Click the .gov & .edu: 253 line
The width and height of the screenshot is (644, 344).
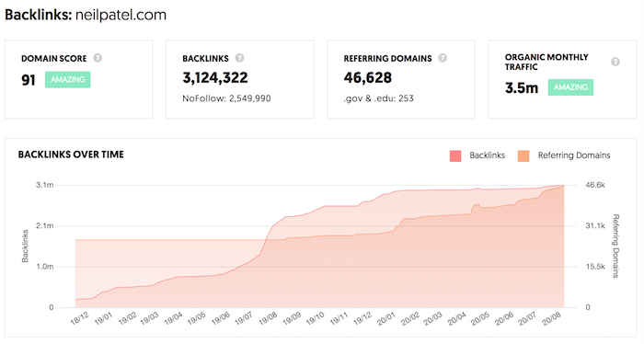pos(378,98)
